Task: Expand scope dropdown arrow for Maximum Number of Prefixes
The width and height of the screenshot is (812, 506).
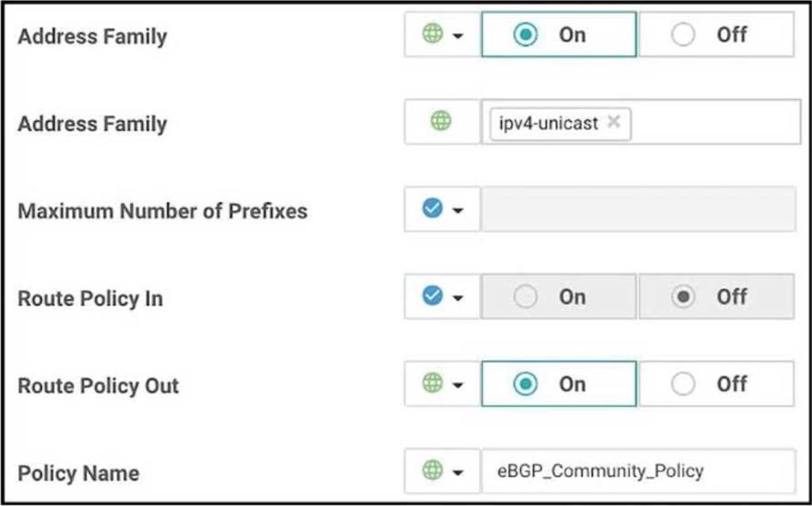Action: 458,210
